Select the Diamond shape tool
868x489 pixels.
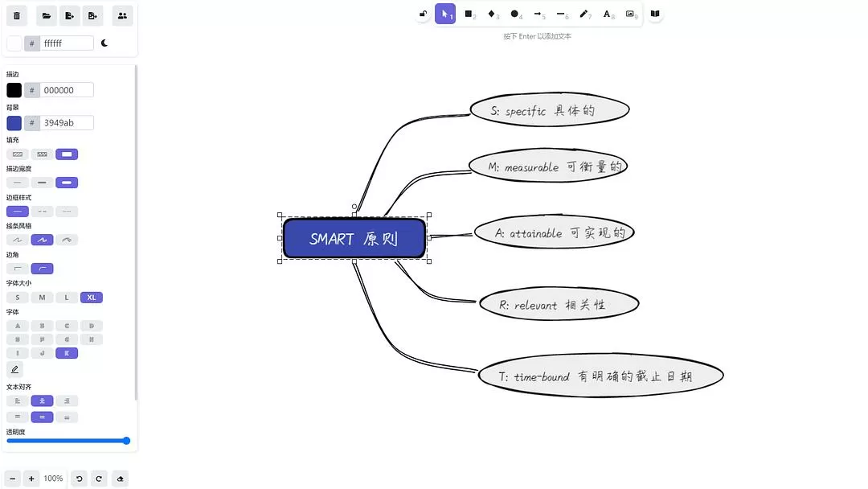click(x=492, y=14)
